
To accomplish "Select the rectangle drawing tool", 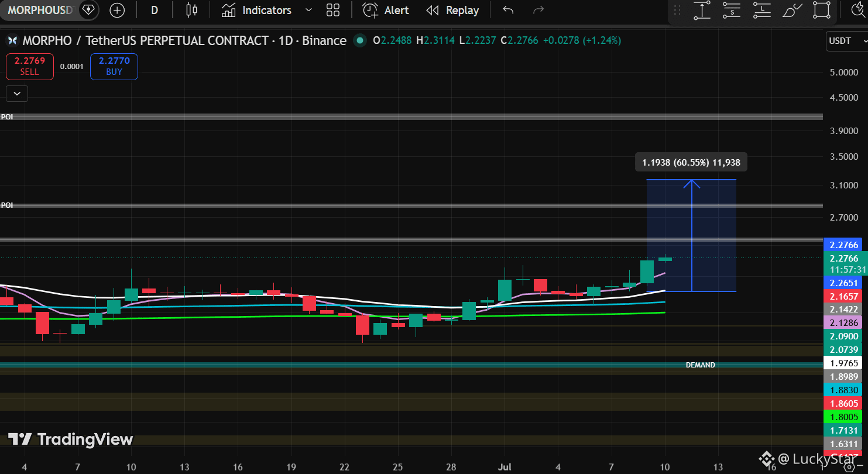I will coord(822,10).
